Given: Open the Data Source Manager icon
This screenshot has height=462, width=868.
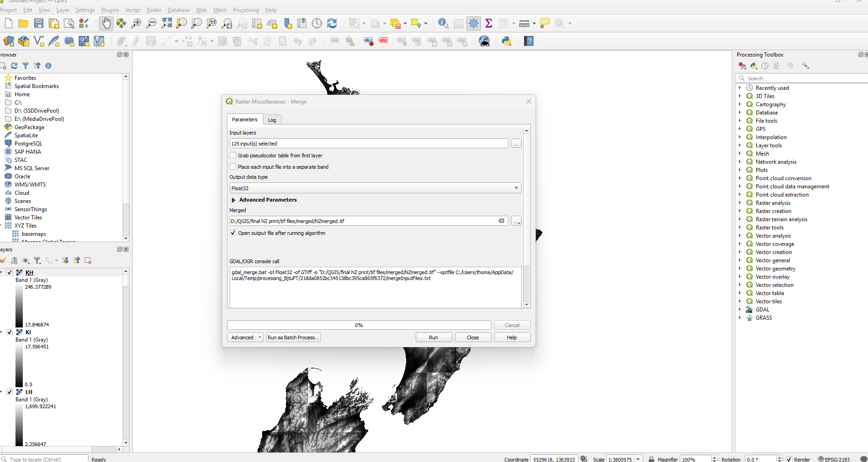Looking at the screenshot, I should point(9,41).
